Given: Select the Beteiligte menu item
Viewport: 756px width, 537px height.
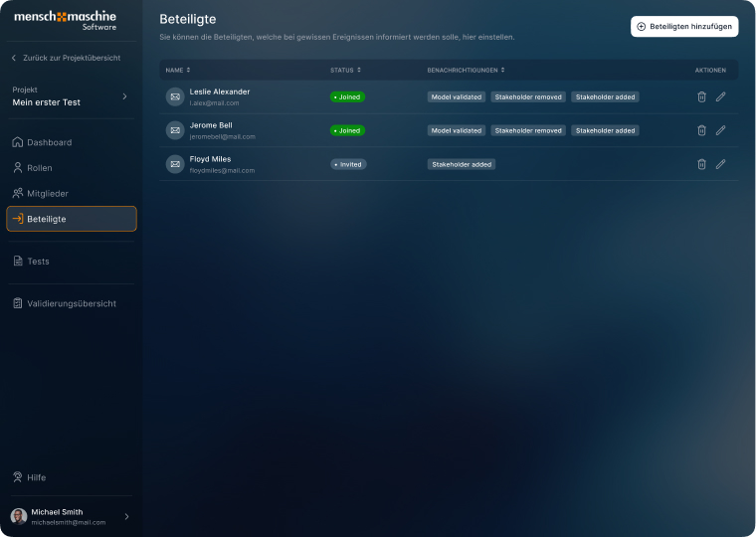Looking at the screenshot, I should point(72,219).
